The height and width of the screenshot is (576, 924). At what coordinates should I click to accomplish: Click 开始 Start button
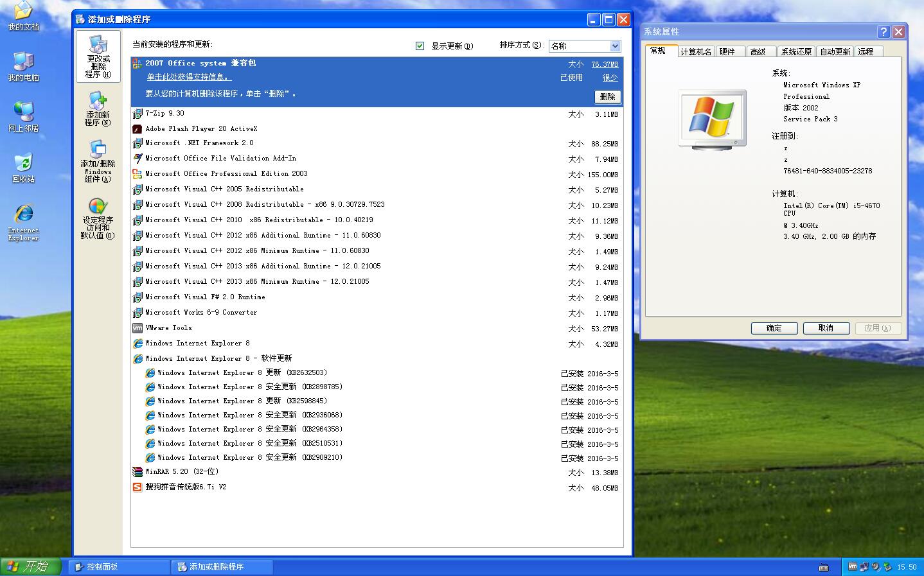pyautogui.click(x=30, y=566)
